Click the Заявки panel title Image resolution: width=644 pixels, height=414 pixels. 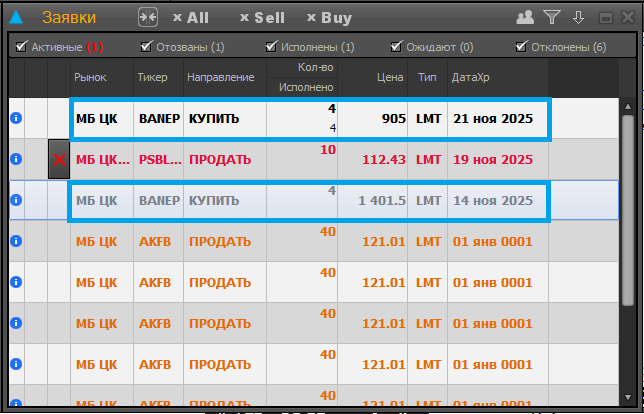coord(69,18)
